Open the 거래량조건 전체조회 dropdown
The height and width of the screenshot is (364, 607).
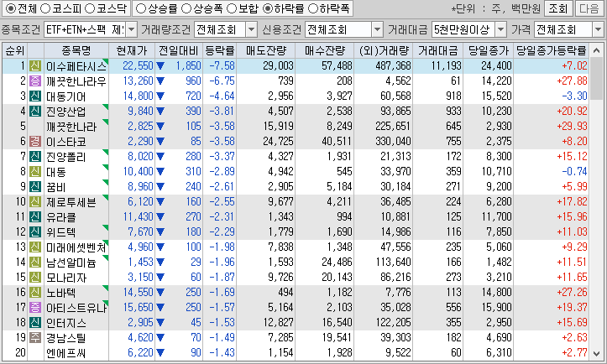[252, 29]
